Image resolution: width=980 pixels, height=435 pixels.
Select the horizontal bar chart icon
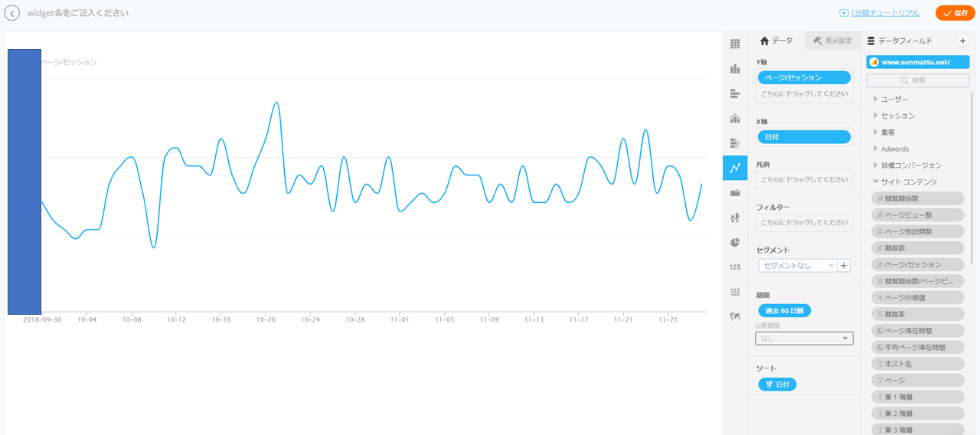coord(735,93)
